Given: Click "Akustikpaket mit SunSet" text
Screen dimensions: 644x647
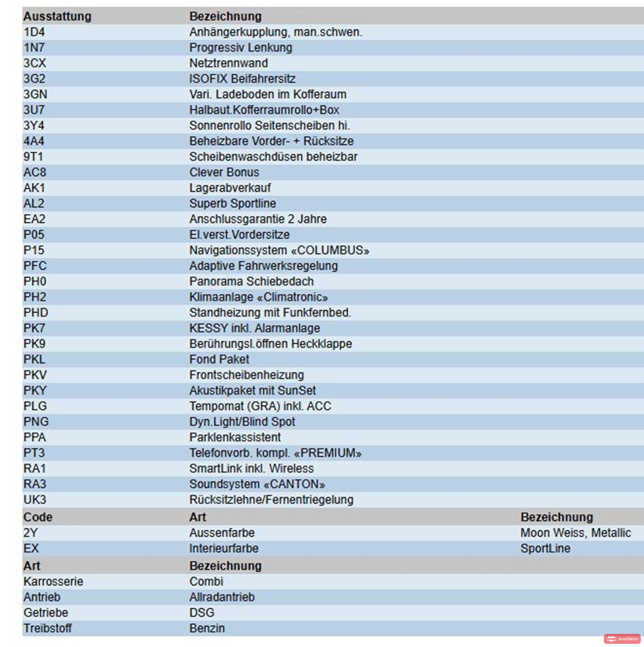Looking at the screenshot, I should click(253, 391).
